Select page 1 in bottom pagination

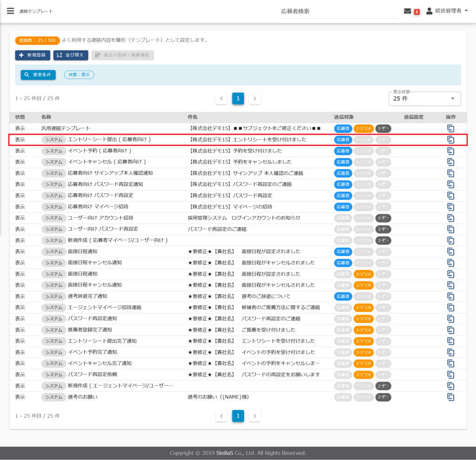point(238,416)
